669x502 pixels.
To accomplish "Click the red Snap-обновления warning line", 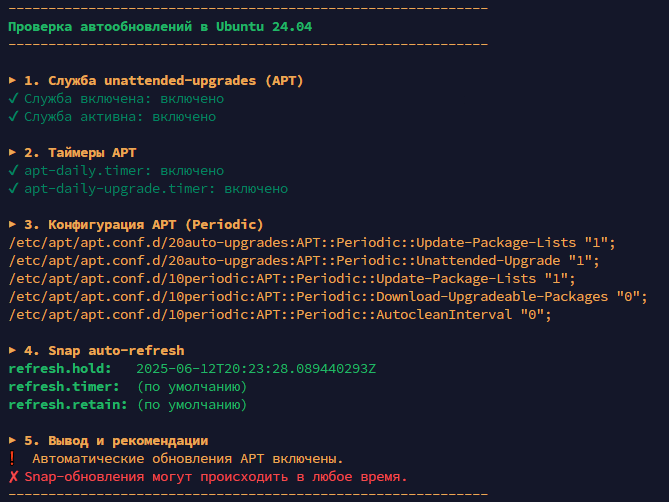I will [x=208, y=477].
